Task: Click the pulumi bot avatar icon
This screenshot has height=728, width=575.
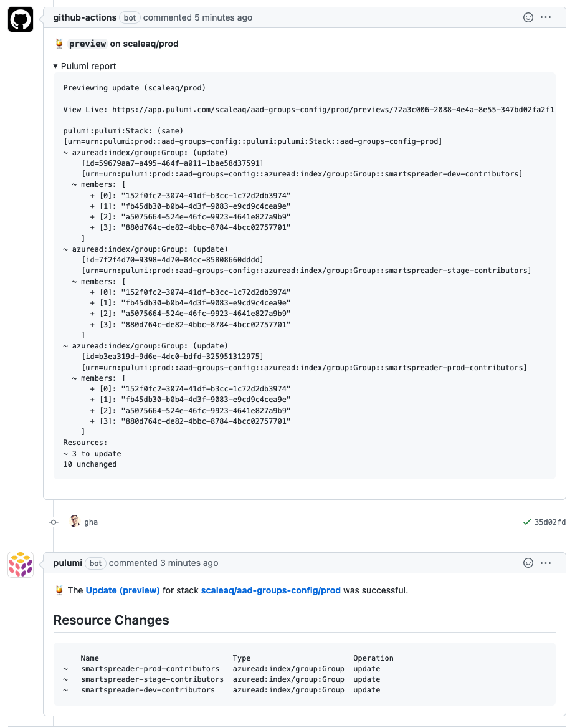Action: pos(20,564)
